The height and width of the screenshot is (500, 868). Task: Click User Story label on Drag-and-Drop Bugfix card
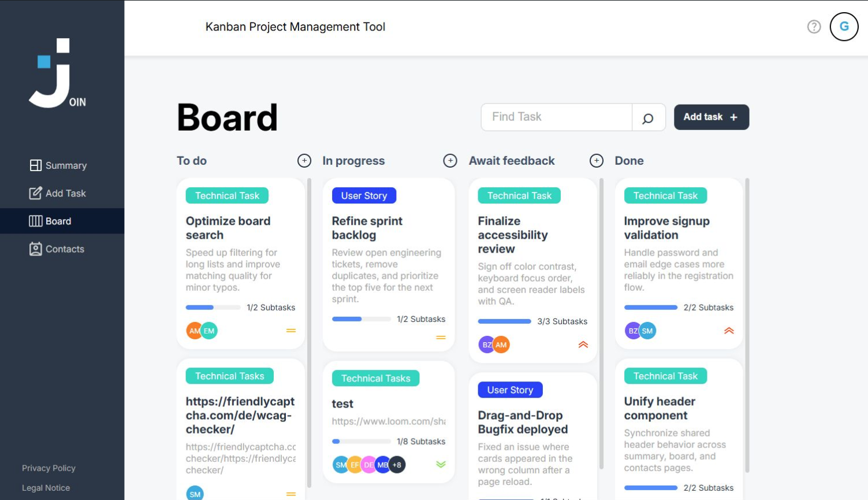click(510, 390)
